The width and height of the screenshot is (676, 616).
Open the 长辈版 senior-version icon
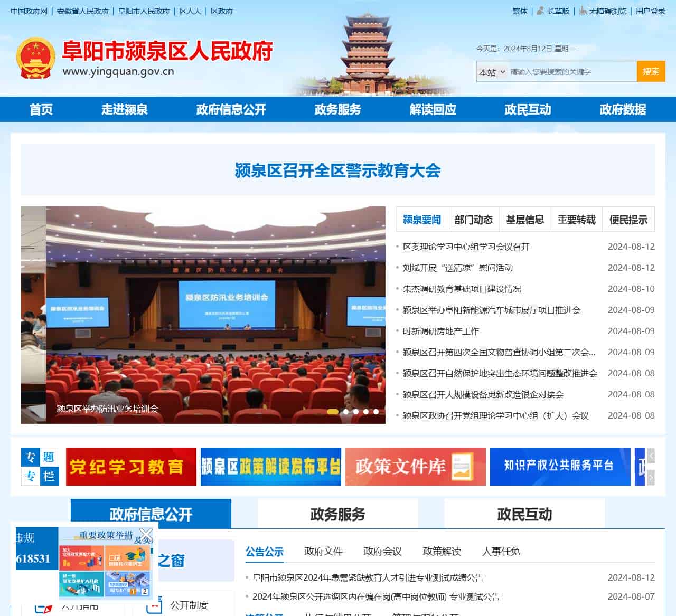click(539, 11)
